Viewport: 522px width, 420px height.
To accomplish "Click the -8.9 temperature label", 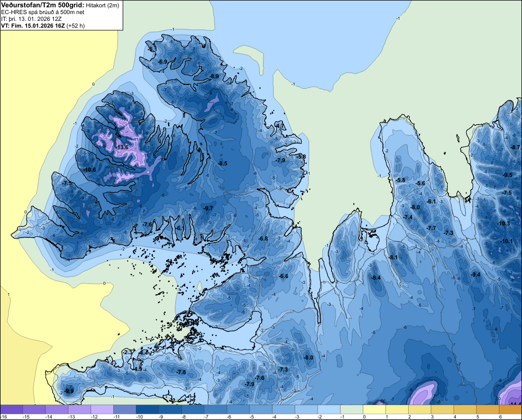I will coord(214,76).
